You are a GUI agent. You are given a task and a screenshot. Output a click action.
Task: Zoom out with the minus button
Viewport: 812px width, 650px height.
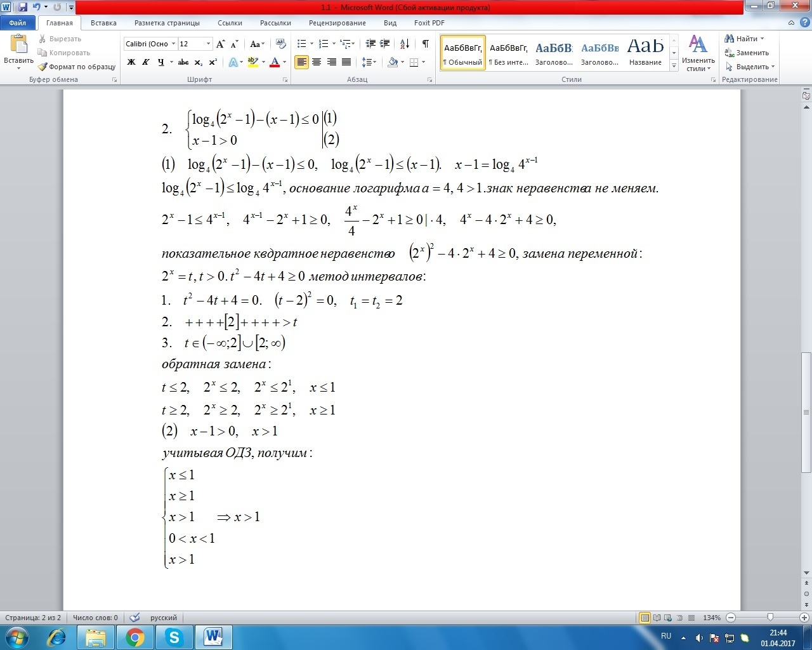click(731, 618)
